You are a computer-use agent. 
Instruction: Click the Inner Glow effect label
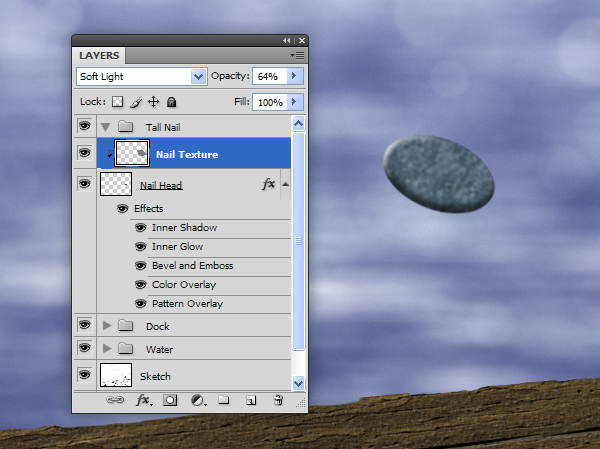178,247
